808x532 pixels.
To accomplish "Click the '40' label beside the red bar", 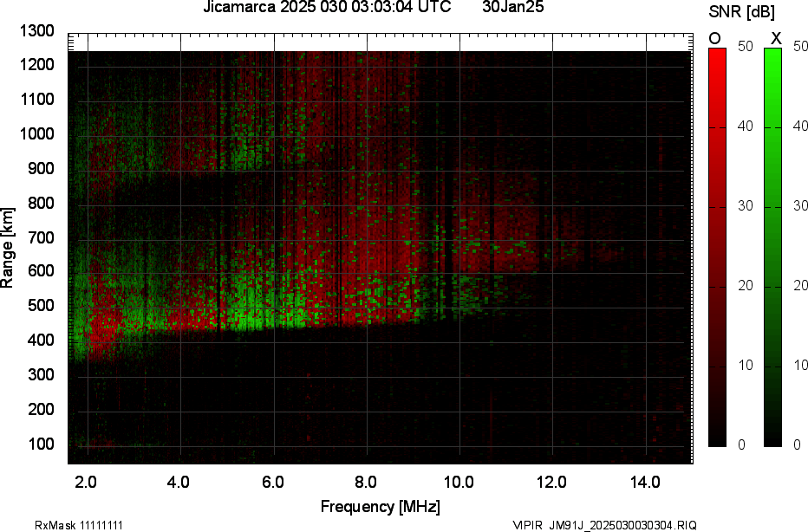I will (x=746, y=127).
